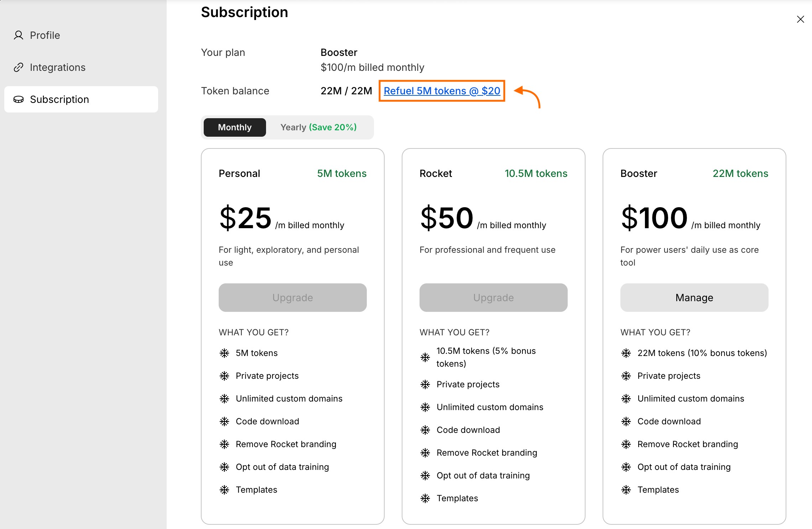Viewport: 812px width, 529px height.
Task: Click the Integrations link icon in sidebar
Action: coord(18,67)
